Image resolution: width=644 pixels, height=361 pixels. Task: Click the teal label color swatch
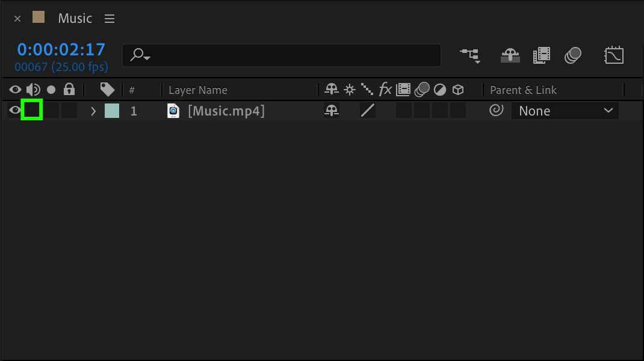point(112,111)
